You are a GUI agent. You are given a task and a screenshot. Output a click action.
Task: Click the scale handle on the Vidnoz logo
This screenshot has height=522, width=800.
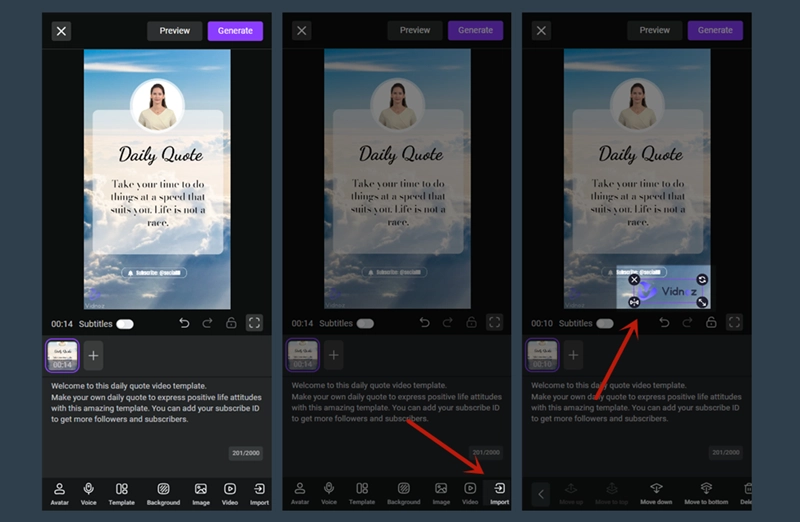[702, 302]
